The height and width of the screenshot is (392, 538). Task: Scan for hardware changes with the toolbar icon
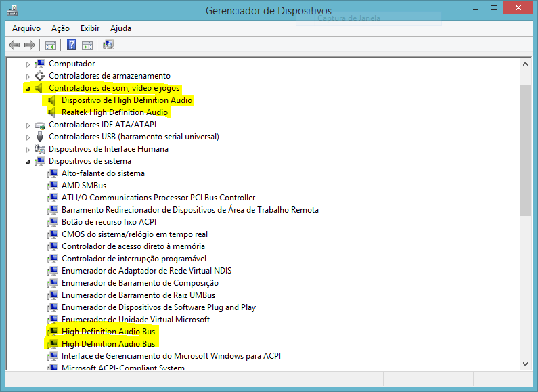(x=108, y=45)
